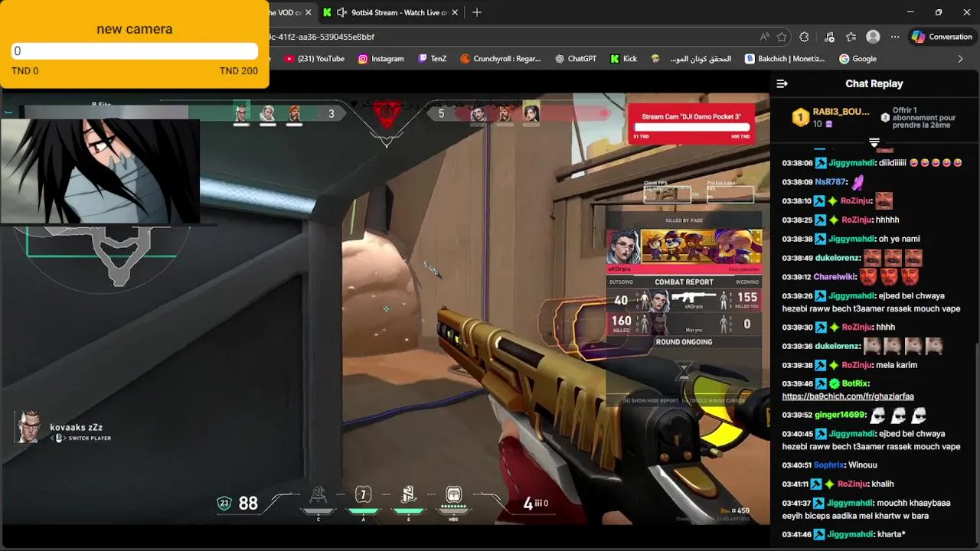The height and width of the screenshot is (551, 980).
Task: Click the shield armor icon beside 88
Action: (224, 503)
